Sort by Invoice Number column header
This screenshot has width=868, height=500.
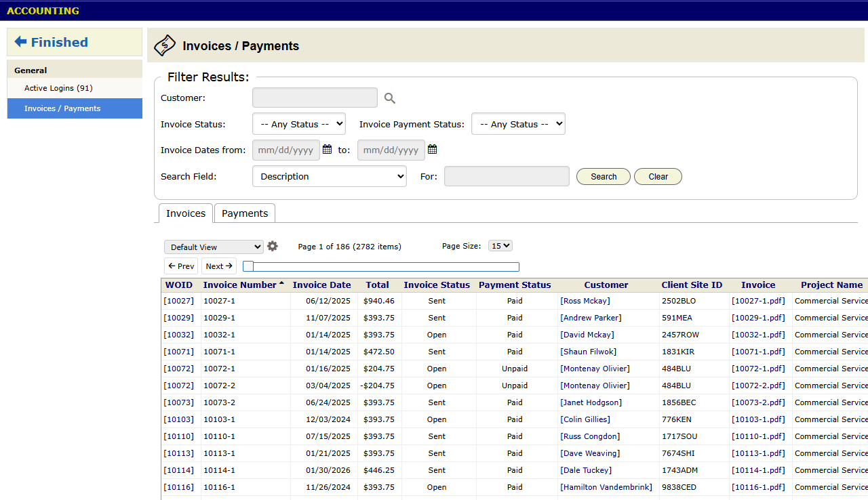240,285
